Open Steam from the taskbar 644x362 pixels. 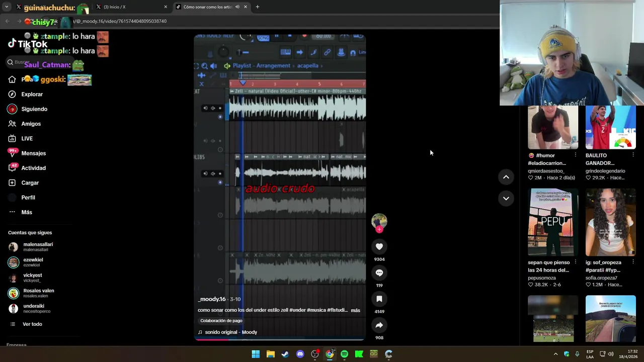[x=285, y=354]
